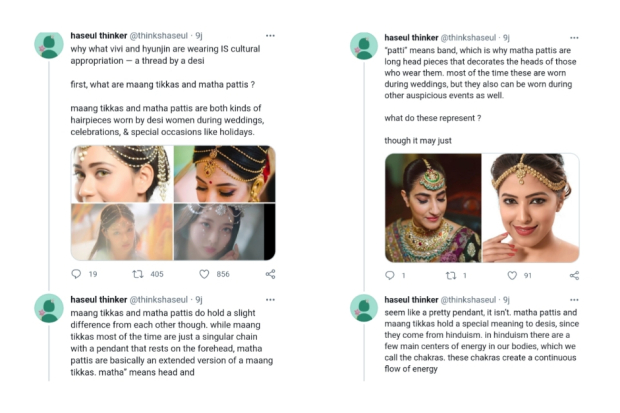Open the 9j timestamp on bottom-right tweet
Viewport: 620px width, 413px height.
pos(507,299)
